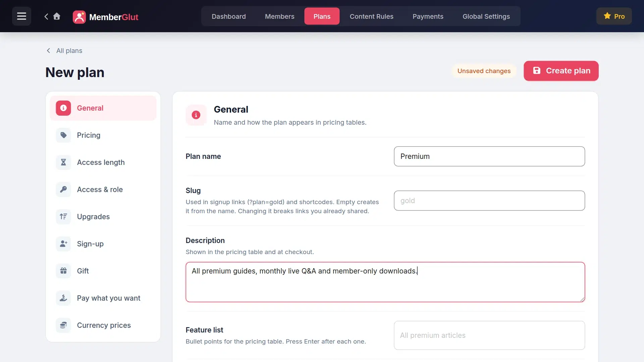Open Content Rules tab
644x362 pixels.
tap(371, 16)
